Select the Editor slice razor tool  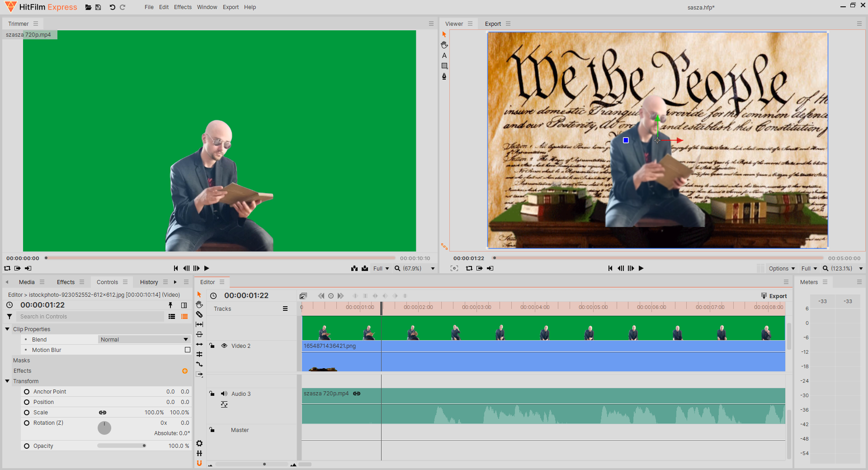pos(199,314)
